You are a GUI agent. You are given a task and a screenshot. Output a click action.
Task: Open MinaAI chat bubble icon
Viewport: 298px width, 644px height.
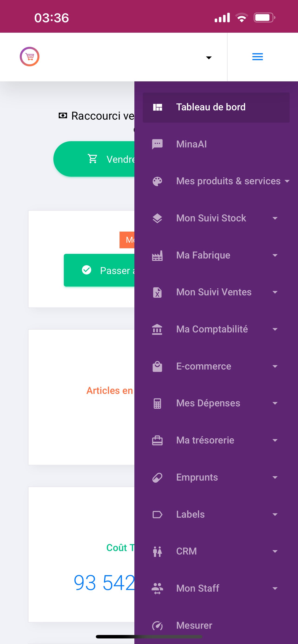[x=157, y=144]
